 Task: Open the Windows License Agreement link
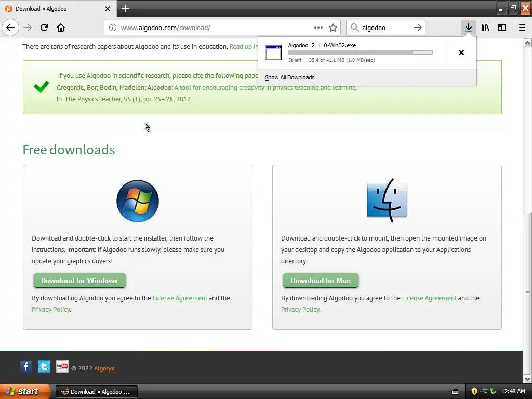coord(180,298)
